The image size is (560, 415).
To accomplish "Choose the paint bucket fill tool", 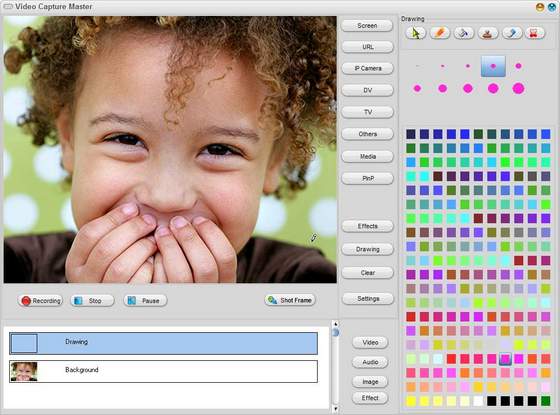I will click(464, 33).
